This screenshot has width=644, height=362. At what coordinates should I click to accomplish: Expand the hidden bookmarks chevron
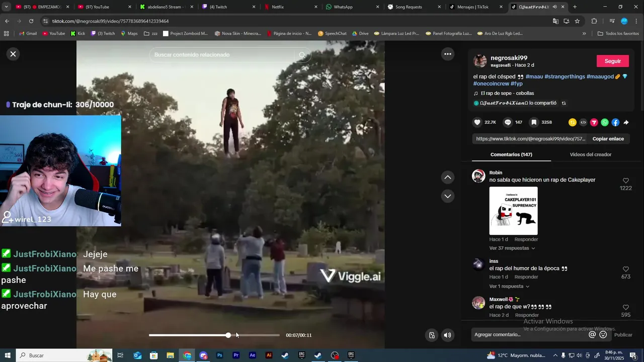(x=584, y=34)
